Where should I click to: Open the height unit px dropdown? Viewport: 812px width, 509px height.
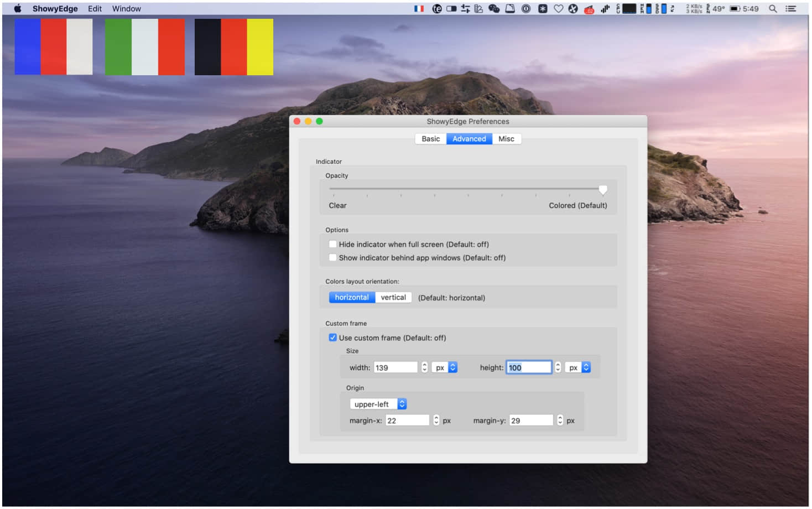point(579,368)
